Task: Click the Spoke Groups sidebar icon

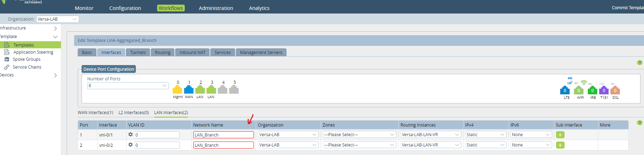Action: pos(7,59)
